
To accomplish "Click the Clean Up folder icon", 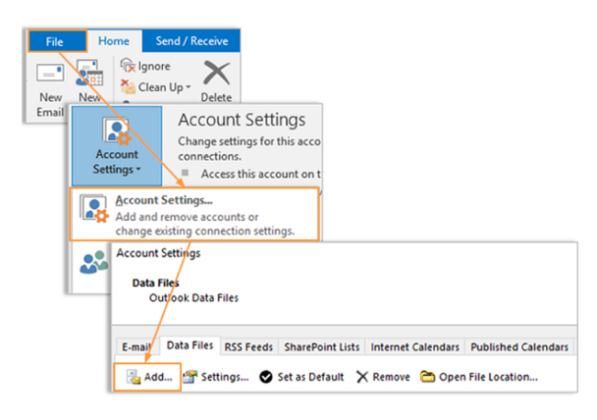I will click(128, 86).
